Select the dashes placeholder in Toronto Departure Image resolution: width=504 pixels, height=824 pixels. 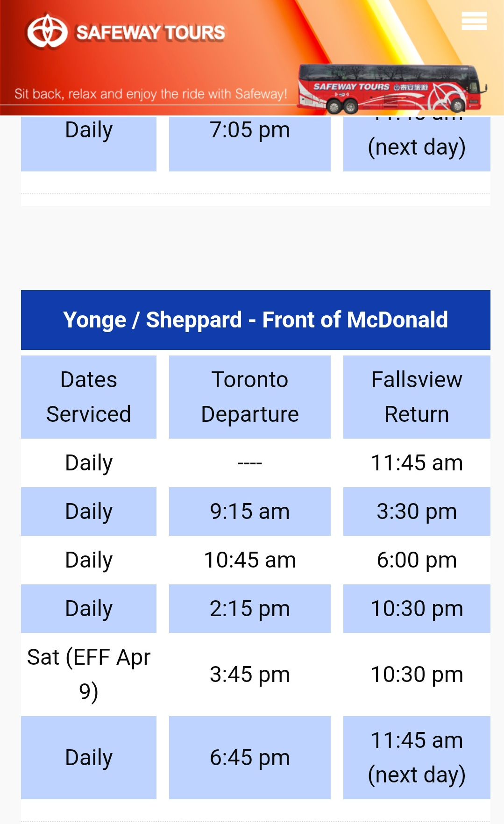pyautogui.click(x=249, y=463)
